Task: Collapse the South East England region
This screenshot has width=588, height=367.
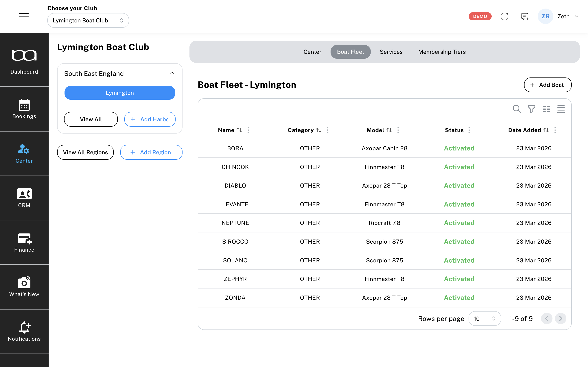Action: pyautogui.click(x=172, y=73)
